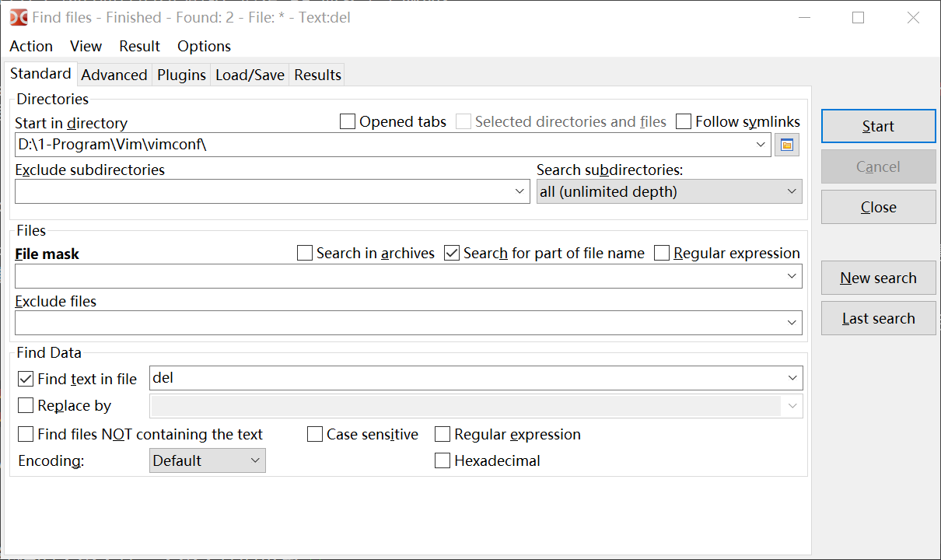
Task: Enable the Replace by checkbox
Action: coord(26,406)
